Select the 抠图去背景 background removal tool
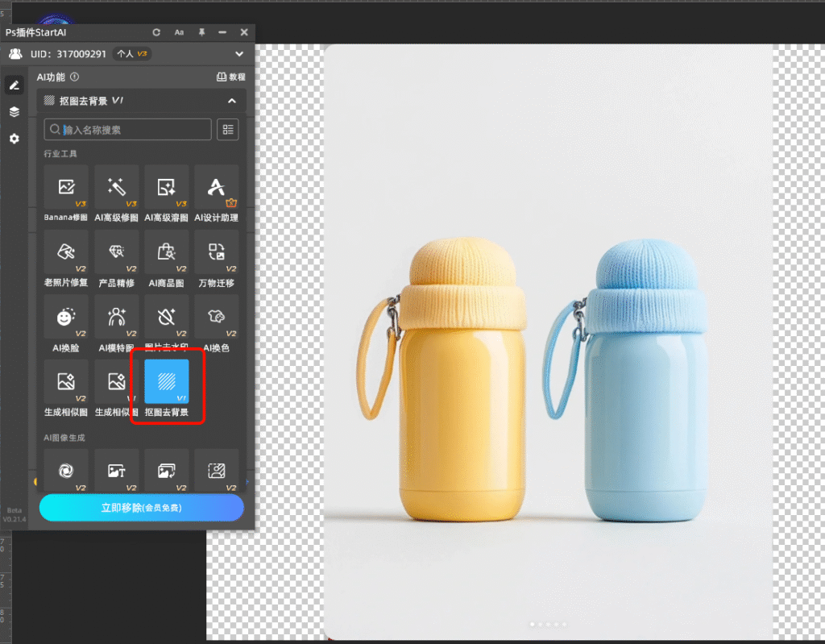The width and height of the screenshot is (825, 644). [x=167, y=382]
